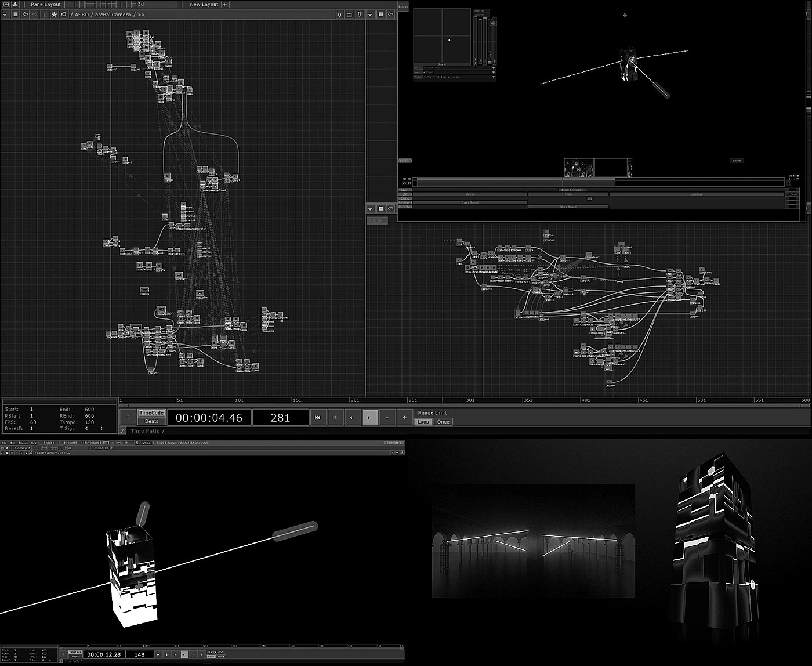This screenshot has width=812, height=666.
Task: Select TimeCode in the lower window timeline
Action: click(x=76, y=652)
